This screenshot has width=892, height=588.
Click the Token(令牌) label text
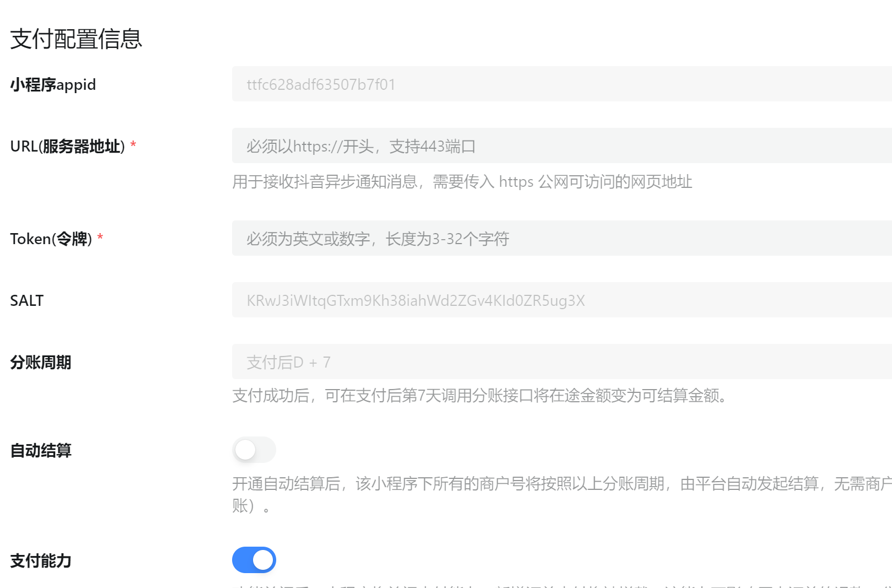click(x=51, y=239)
